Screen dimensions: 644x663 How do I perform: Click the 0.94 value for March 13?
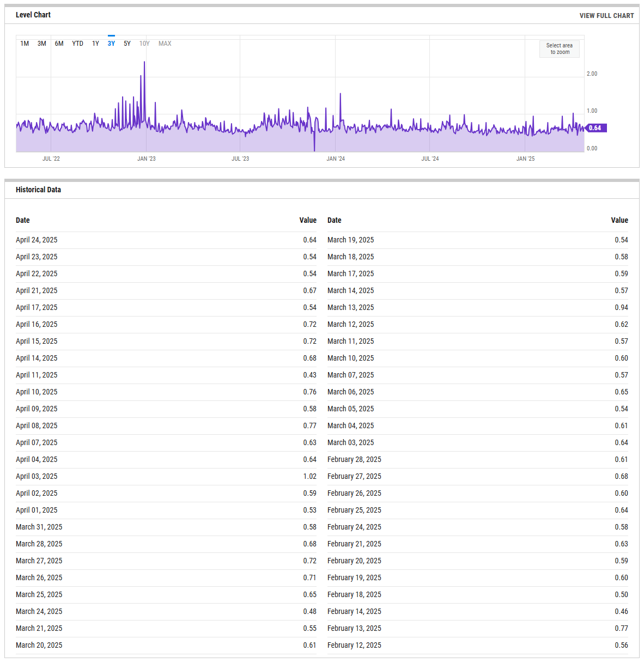(x=622, y=307)
